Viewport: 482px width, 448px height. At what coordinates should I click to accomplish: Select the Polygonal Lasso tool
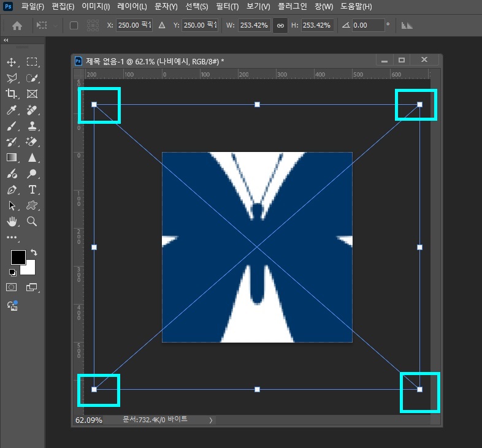12,78
